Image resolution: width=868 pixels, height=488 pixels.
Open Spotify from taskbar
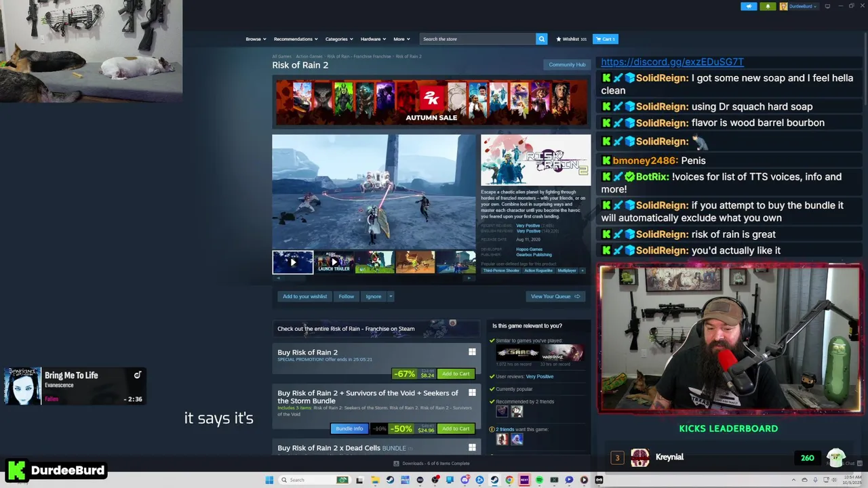coord(539,480)
